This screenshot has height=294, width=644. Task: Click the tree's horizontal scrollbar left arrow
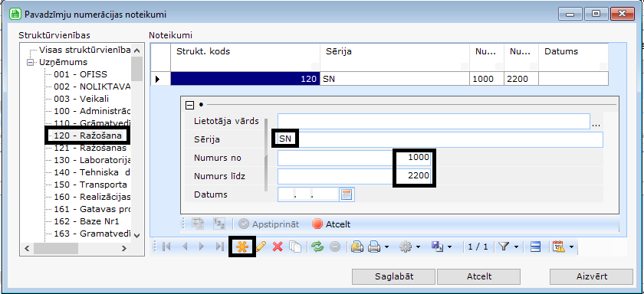pos(27,248)
